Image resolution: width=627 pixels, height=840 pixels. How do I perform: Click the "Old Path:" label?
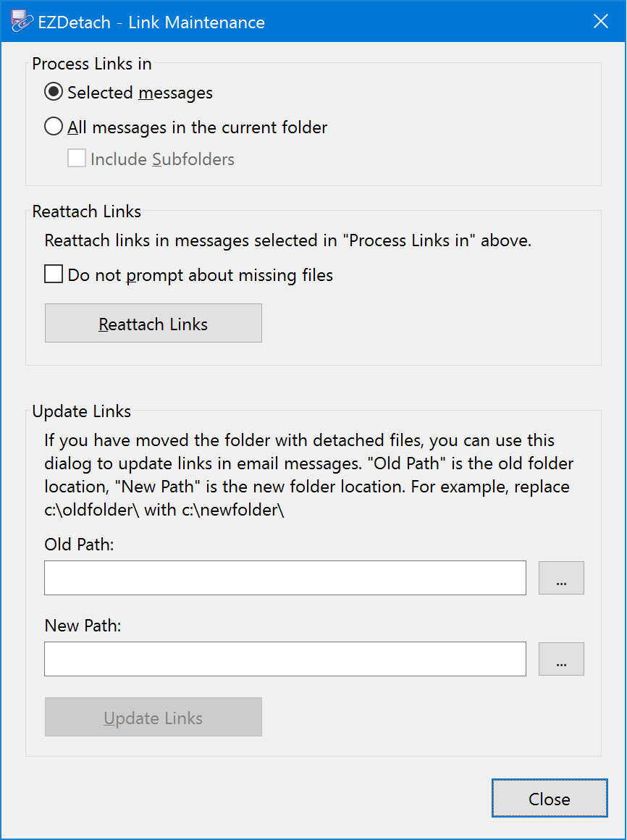79,545
